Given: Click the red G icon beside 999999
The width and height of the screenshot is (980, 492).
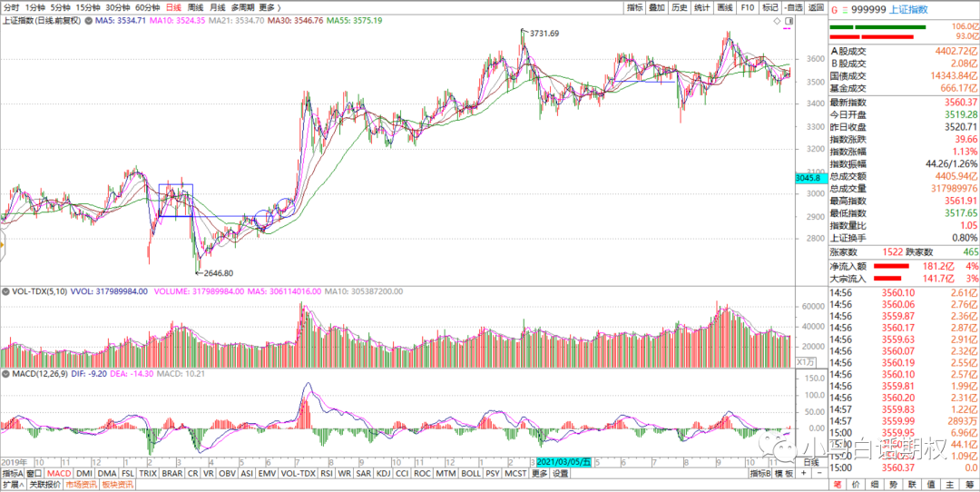Looking at the screenshot, I should tap(834, 8).
